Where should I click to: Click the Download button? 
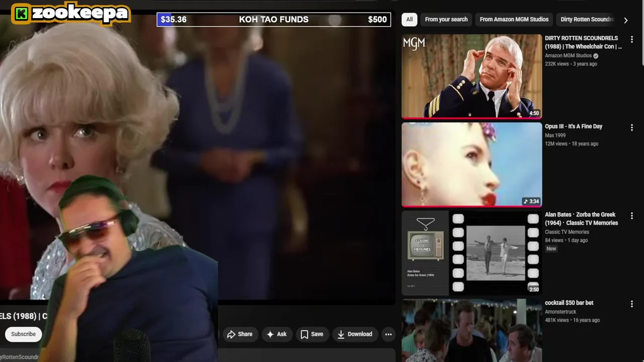[x=355, y=334]
